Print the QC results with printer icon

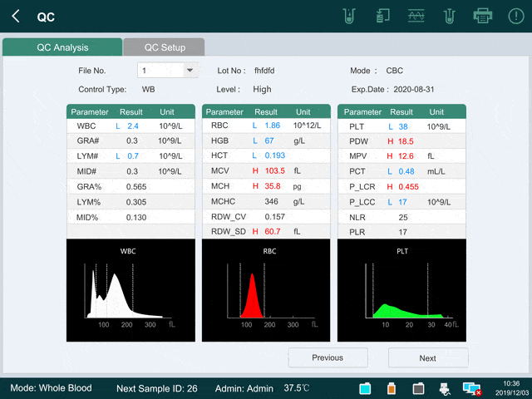(482, 16)
